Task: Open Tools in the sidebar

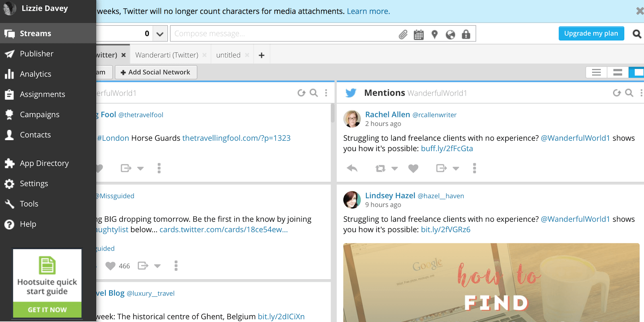Action: click(x=48, y=204)
